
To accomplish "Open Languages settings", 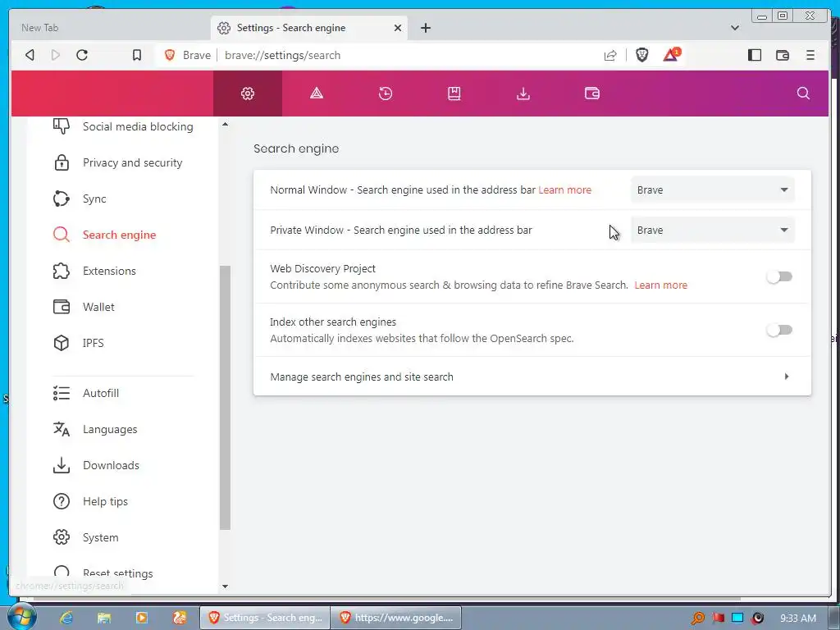I will pos(95,429).
